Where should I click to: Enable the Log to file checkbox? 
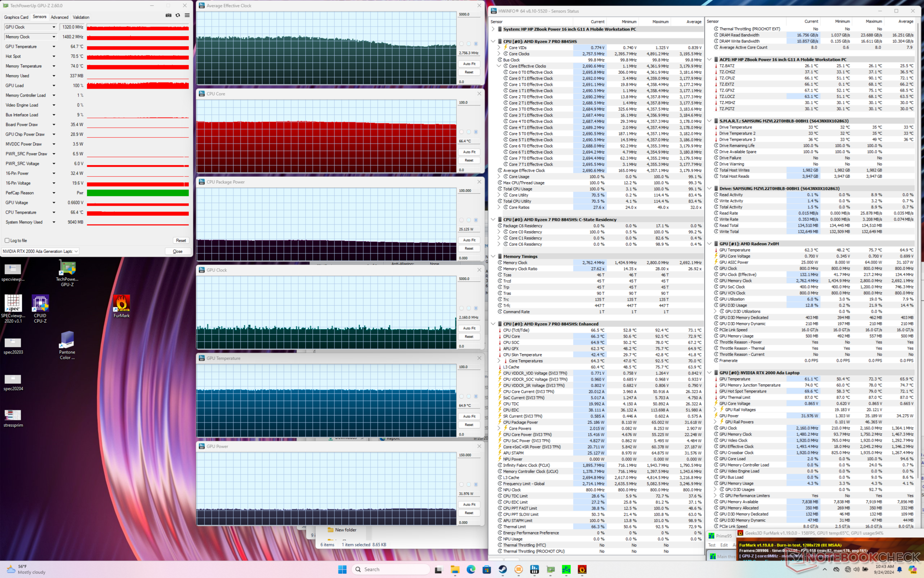point(7,240)
